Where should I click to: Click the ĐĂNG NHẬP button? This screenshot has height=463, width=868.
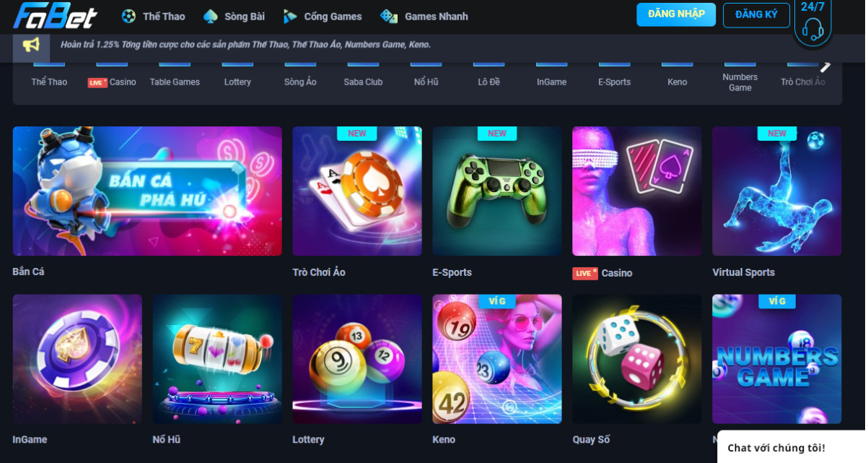pos(676,14)
